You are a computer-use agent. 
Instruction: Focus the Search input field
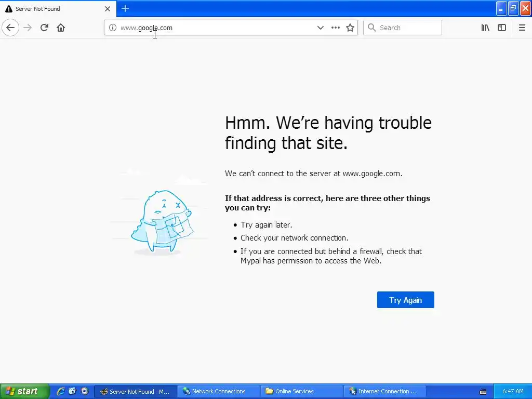[403, 28]
